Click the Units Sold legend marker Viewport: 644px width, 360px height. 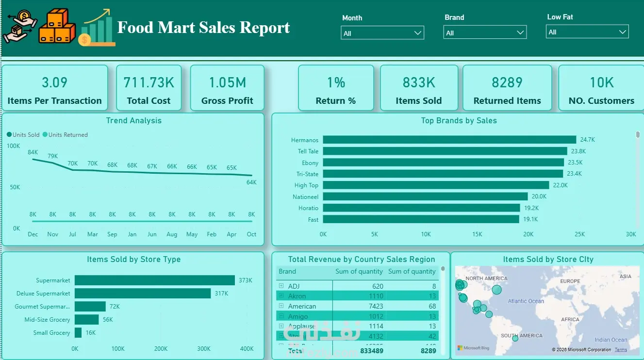[9, 135]
